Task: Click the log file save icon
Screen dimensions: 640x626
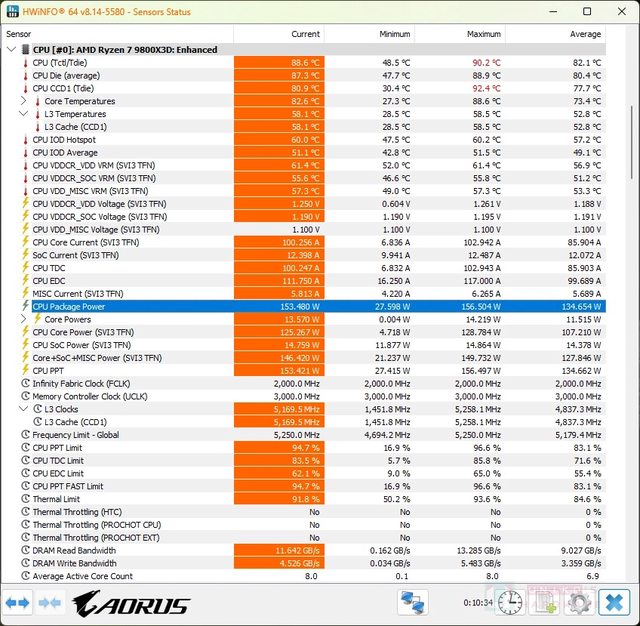Action: point(546,603)
